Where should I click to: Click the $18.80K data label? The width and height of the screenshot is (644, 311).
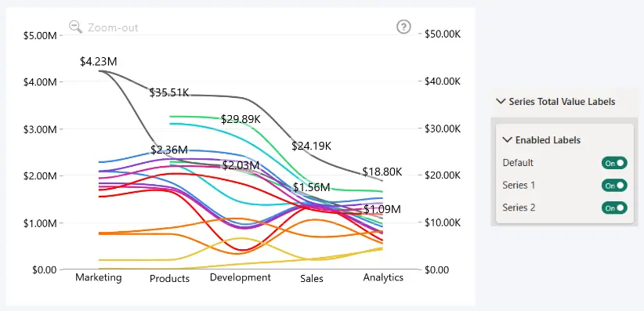coord(382,172)
